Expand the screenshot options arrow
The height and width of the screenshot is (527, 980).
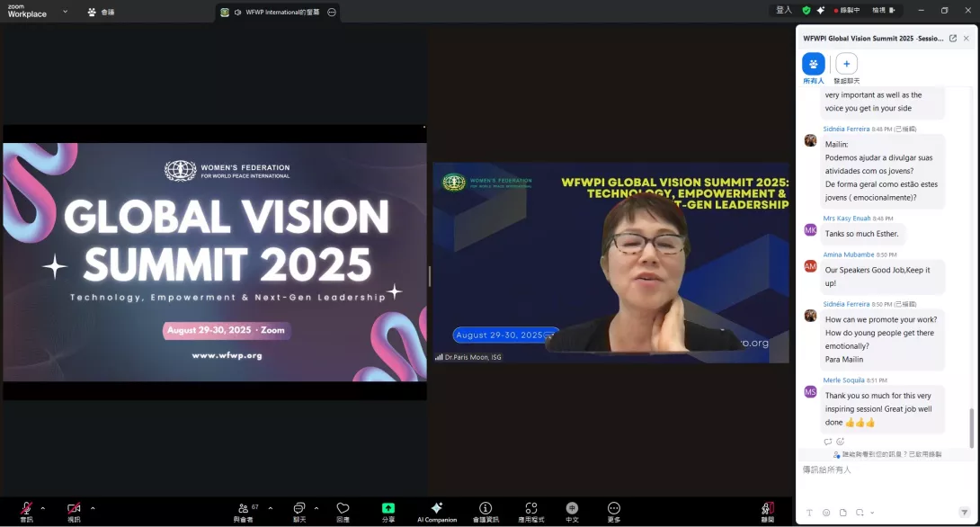pyautogui.click(x=872, y=513)
